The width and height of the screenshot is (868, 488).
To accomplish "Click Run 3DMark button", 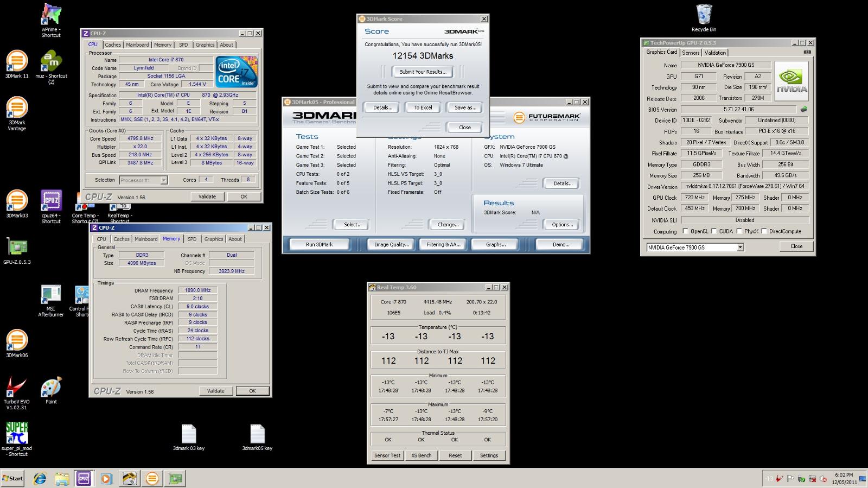I will pyautogui.click(x=319, y=245).
